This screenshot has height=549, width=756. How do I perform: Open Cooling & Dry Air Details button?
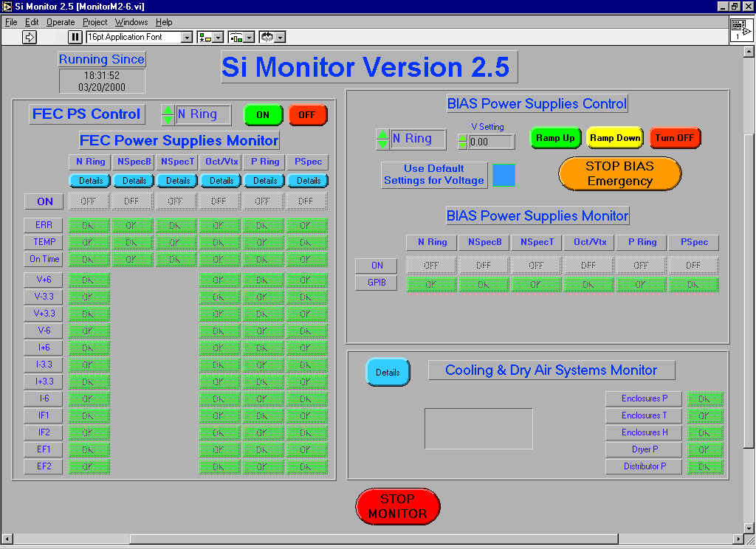(388, 372)
